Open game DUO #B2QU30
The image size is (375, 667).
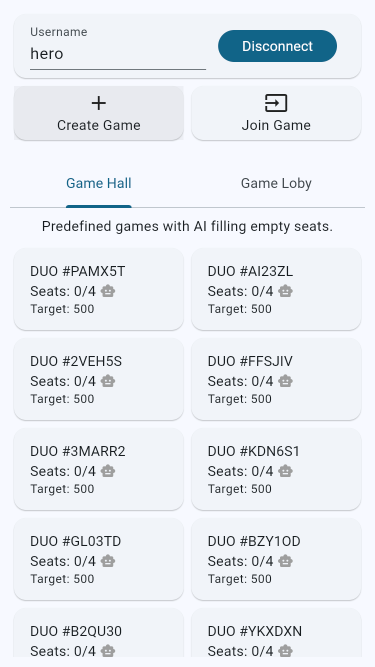(x=99, y=632)
